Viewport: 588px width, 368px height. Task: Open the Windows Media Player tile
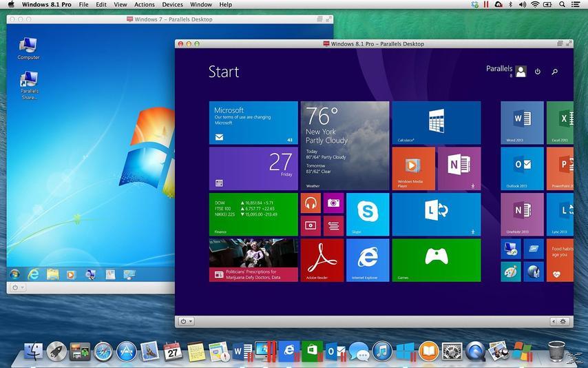[414, 169]
